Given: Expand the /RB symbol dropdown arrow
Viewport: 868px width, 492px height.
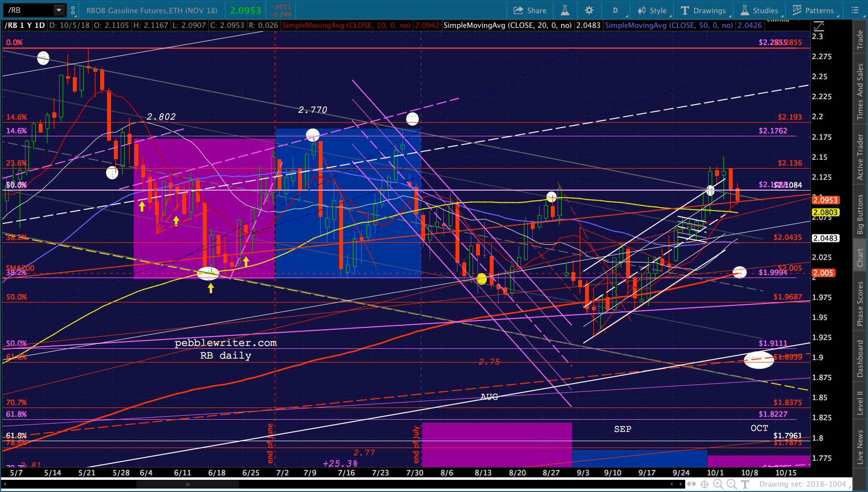Looking at the screenshot, I should click(x=59, y=10).
